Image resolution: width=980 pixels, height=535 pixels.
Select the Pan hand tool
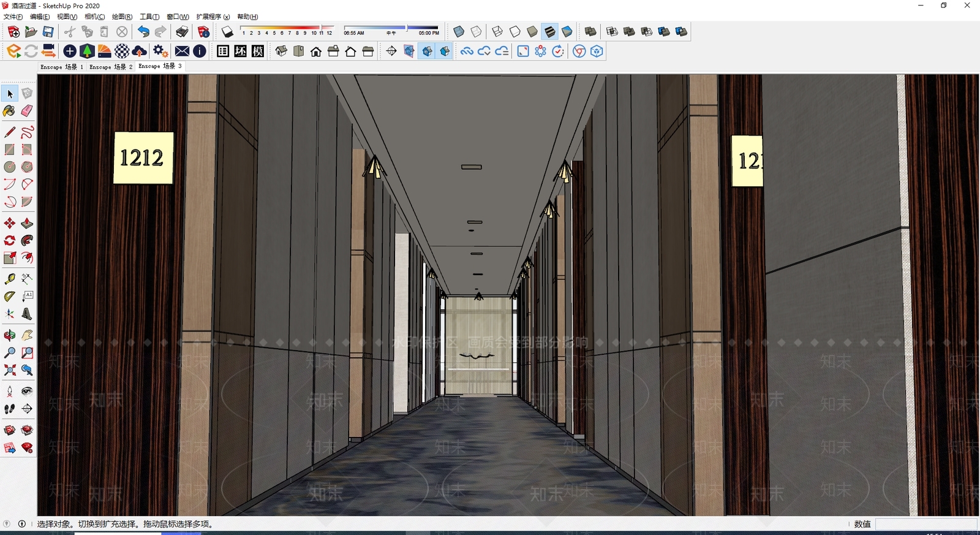click(27, 335)
